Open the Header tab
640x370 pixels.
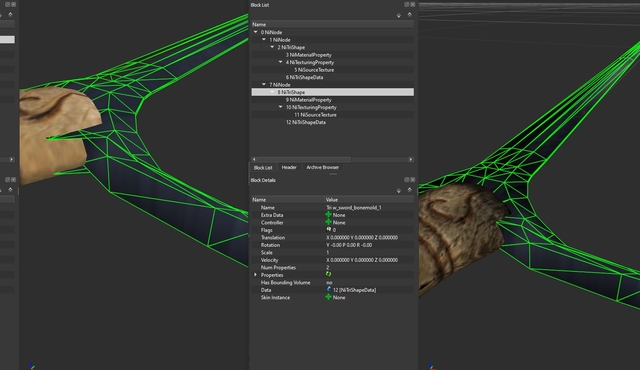coord(289,167)
